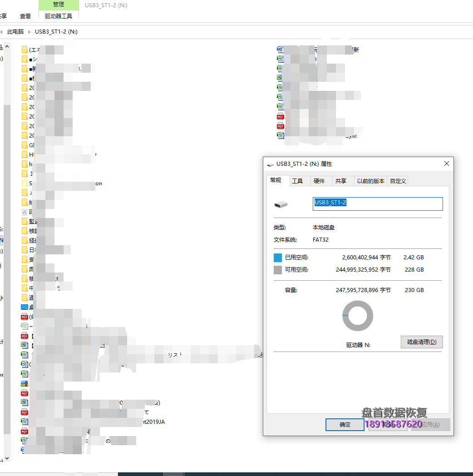This screenshot has width=473, height=476.
Task: Click 此电脑 in the address breadcrumb
Action: coord(15,32)
